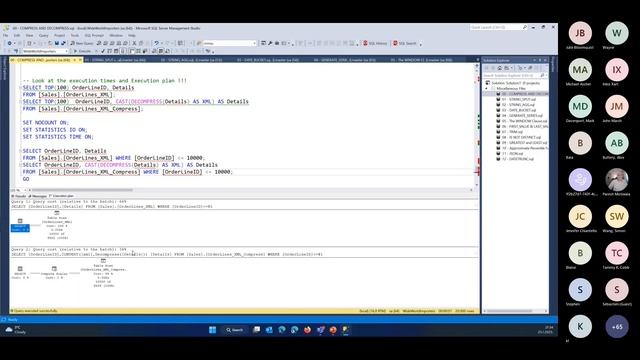640x360 pixels.
Task: Switch to the DATE_BUCKET query tab
Action: 268,60
